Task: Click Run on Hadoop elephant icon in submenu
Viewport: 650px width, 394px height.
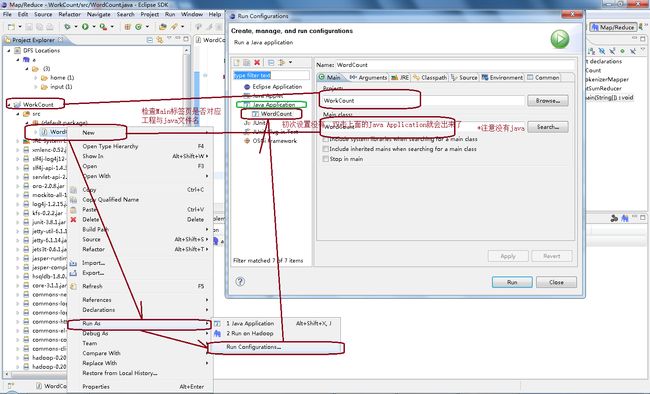Action: [x=217, y=333]
